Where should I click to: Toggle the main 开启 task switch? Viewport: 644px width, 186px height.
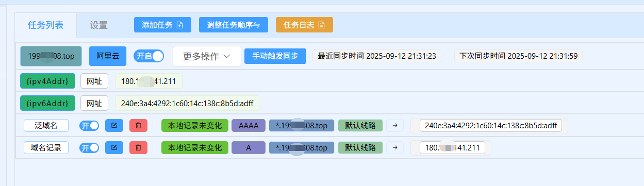click(149, 56)
